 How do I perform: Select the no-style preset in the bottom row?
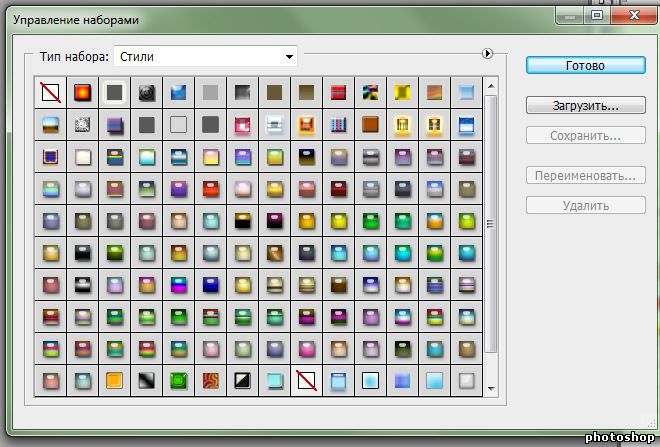point(306,381)
